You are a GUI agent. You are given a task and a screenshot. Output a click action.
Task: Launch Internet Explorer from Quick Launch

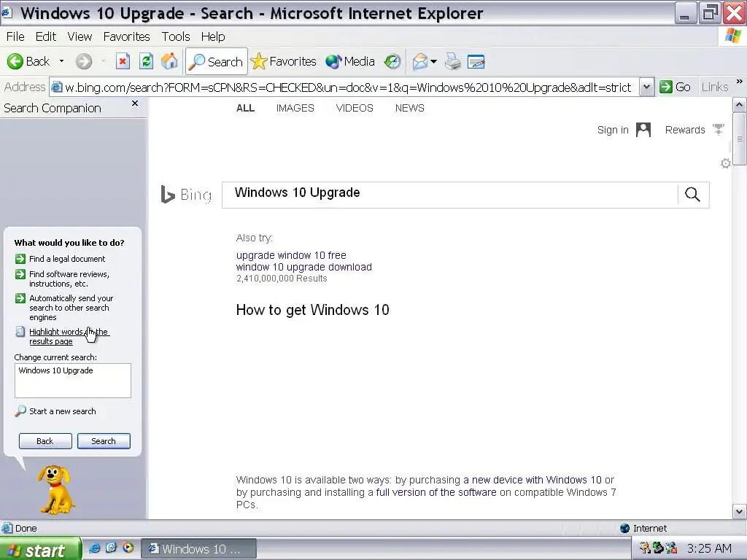point(94,548)
